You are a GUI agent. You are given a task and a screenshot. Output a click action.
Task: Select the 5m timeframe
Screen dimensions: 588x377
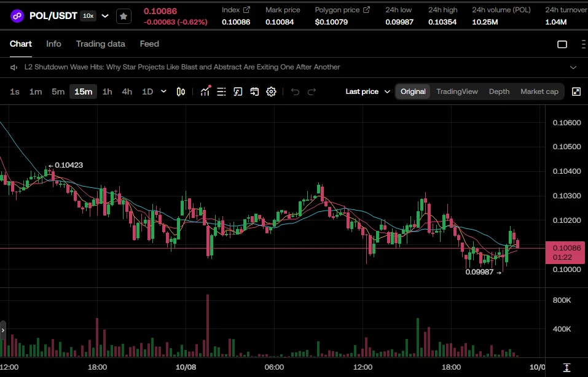[58, 91]
